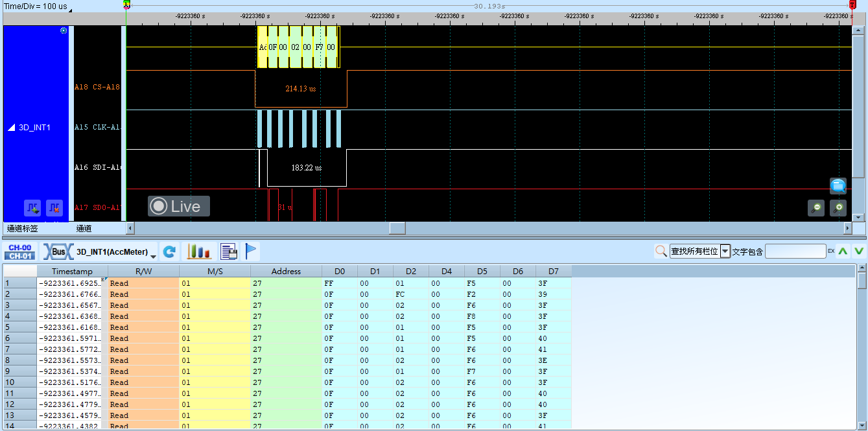Click the Read cell in row 2
This screenshot has height=431, width=868.
pos(143,294)
